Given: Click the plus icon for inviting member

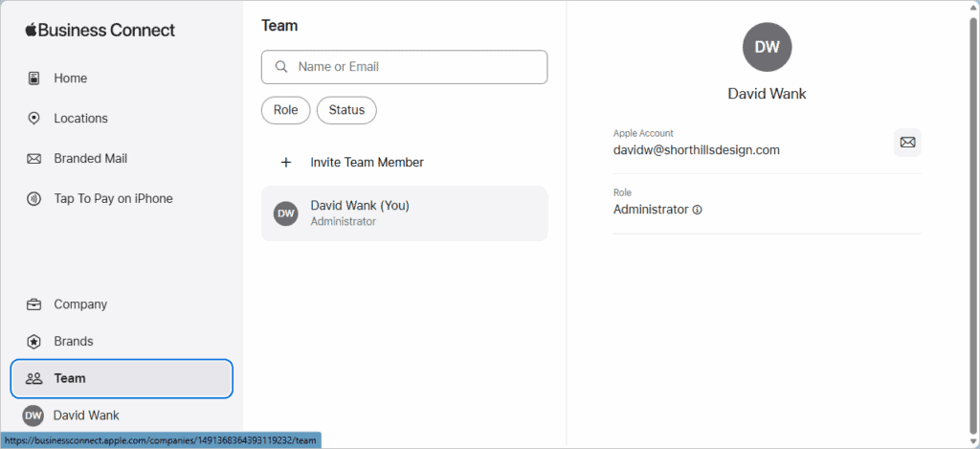Looking at the screenshot, I should tap(285, 163).
